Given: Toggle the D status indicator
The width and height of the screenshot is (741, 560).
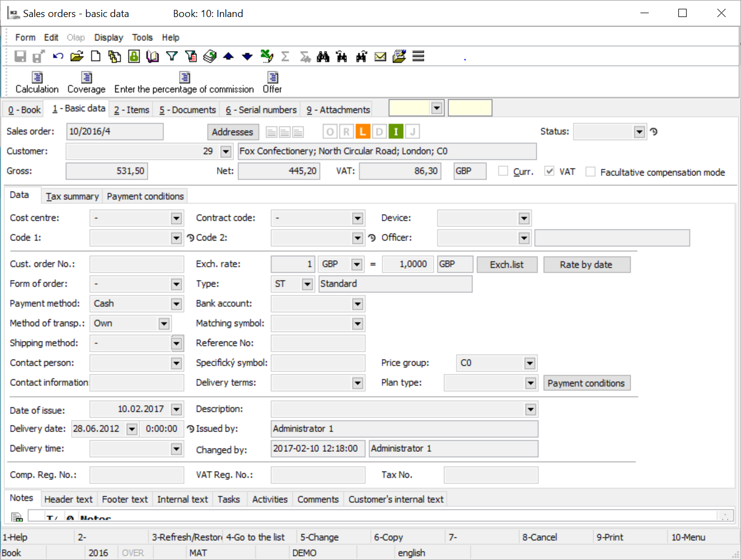Looking at the screenshot, I should pyautogui.click(x=379, y=132).
